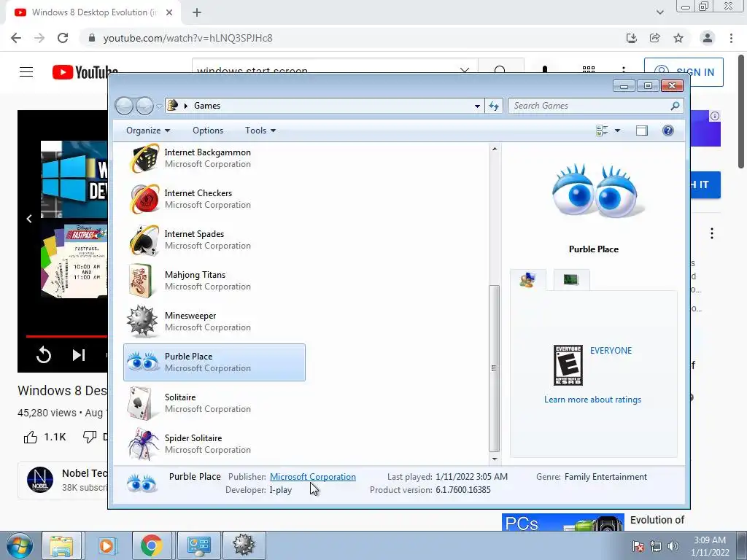This screenshot has width=747, height=560.
Task: Click the games list scrollbar thumb
Action: tap(494, 368)
